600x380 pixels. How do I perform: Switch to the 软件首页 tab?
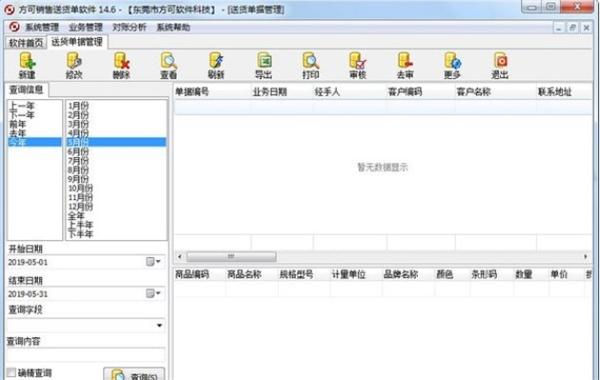(26, 42)
